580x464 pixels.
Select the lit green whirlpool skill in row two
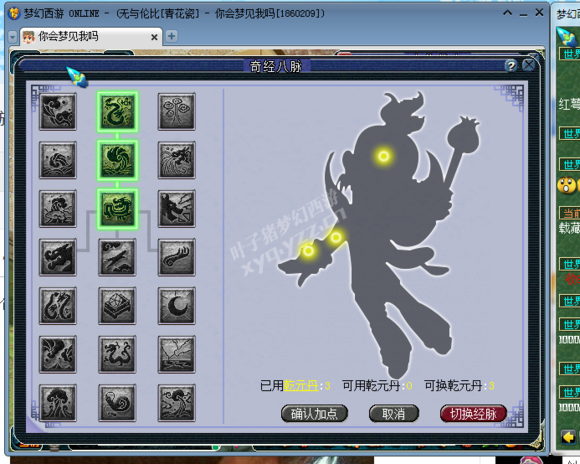coord(117,160)
